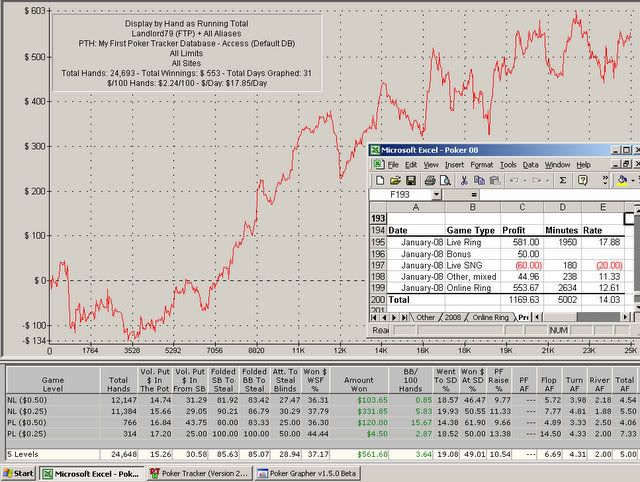Open the Undo history dropdown arrow

point(525,180)
